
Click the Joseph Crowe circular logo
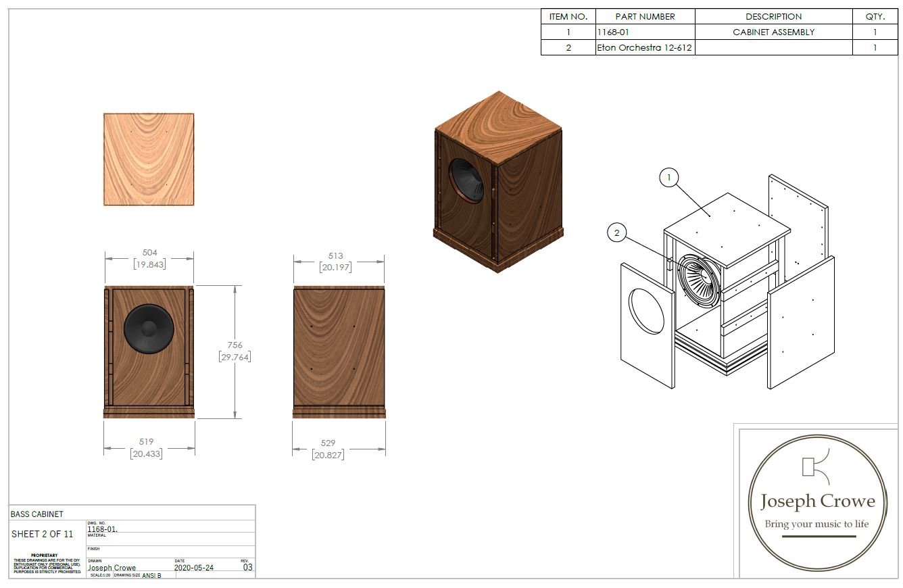[x=817, y=504]
